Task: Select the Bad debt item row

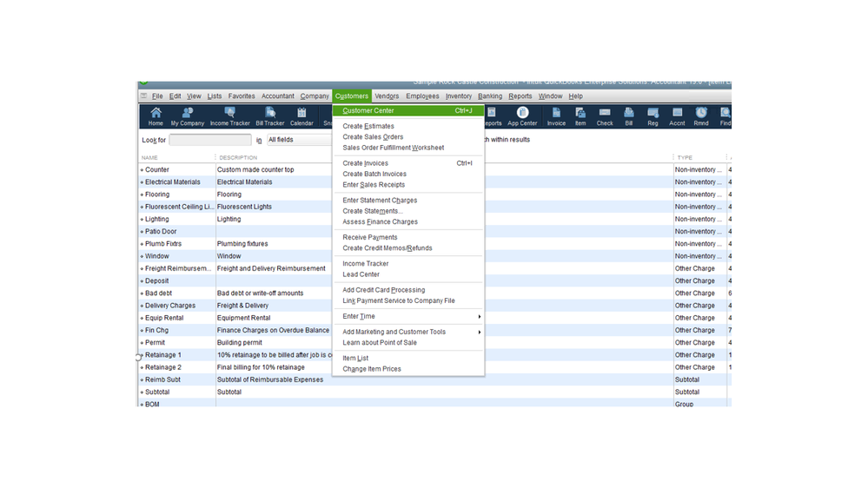Action: (434, 293)
